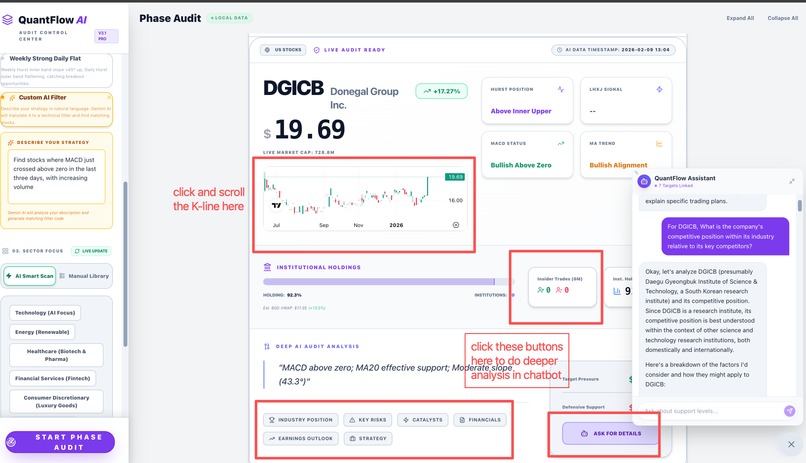Click the +17.27% price change badge
The image size is (806, 463).
click(442, 91)
